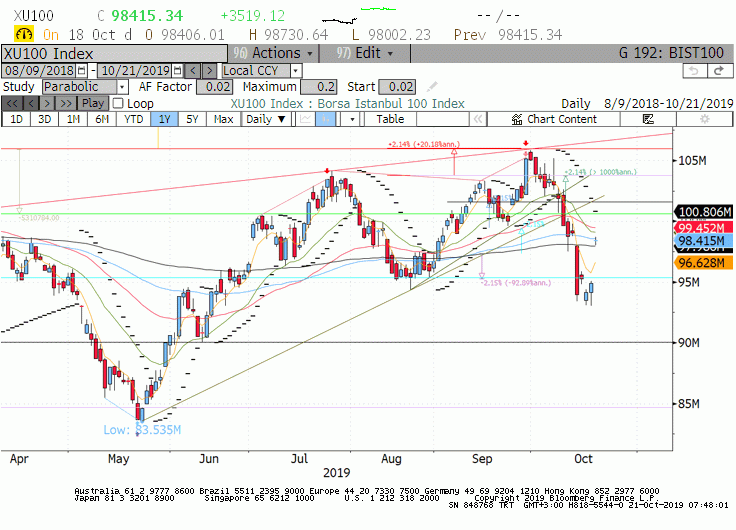Viewport: 736px width, 530px height.
Task: Fast-forward playback to end (>>)
Action: click(x=66, y=103)
